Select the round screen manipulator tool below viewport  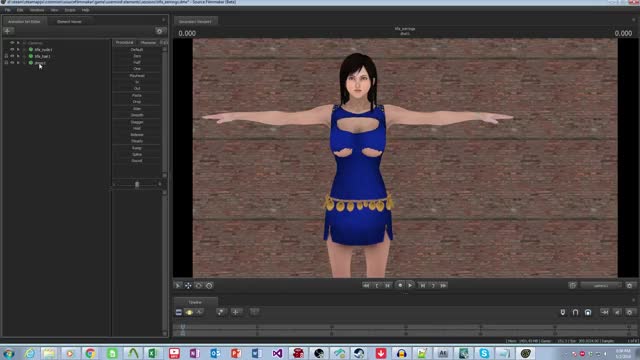[x=209, y=286]
